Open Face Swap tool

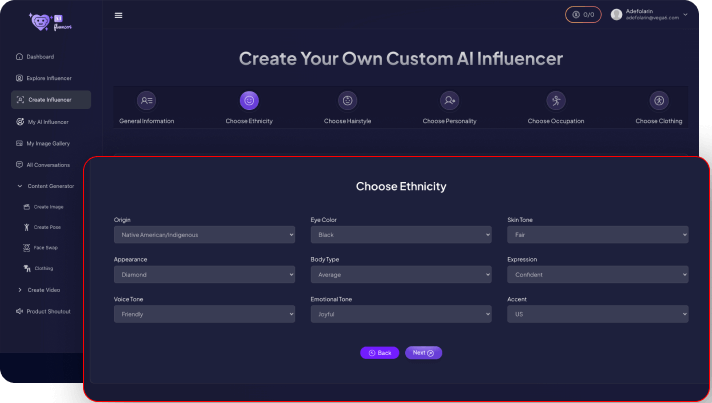pyautogui.click(x=45, y=248)
